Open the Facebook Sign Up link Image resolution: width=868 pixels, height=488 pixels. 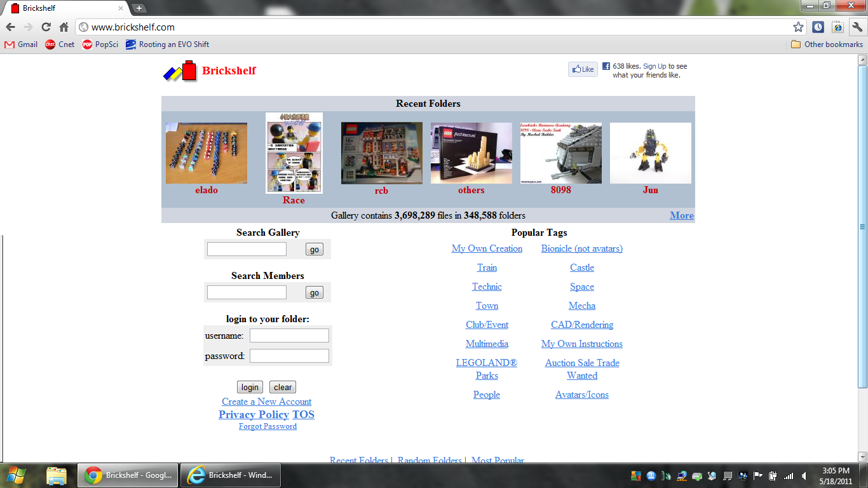pos(654,66)
